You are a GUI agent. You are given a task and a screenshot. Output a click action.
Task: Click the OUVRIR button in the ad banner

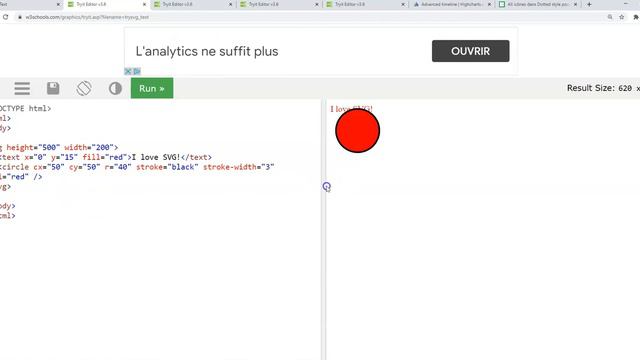(471, 51)
